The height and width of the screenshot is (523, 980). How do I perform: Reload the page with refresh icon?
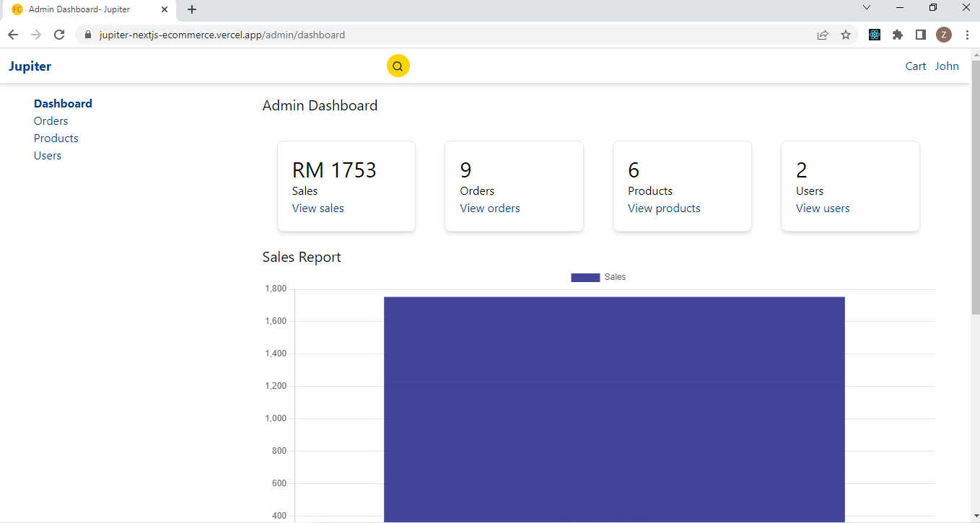point(59,35)
